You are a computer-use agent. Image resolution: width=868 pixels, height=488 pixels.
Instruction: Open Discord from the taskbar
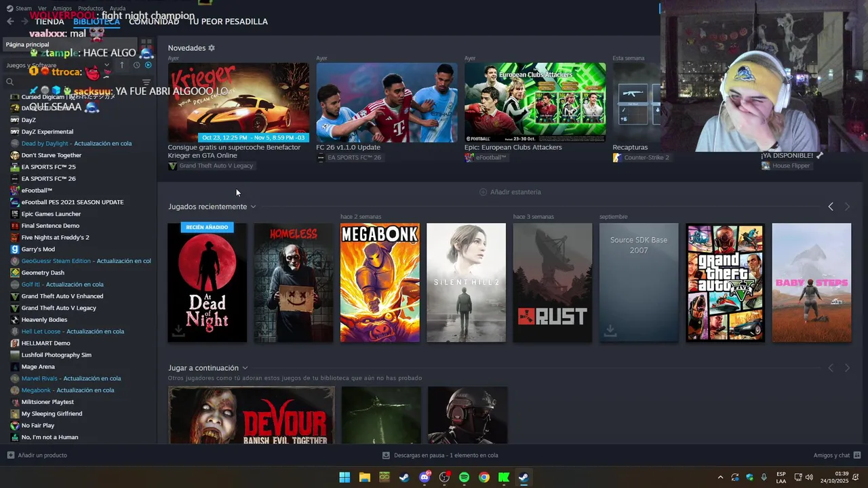click(x=425, y=477)
